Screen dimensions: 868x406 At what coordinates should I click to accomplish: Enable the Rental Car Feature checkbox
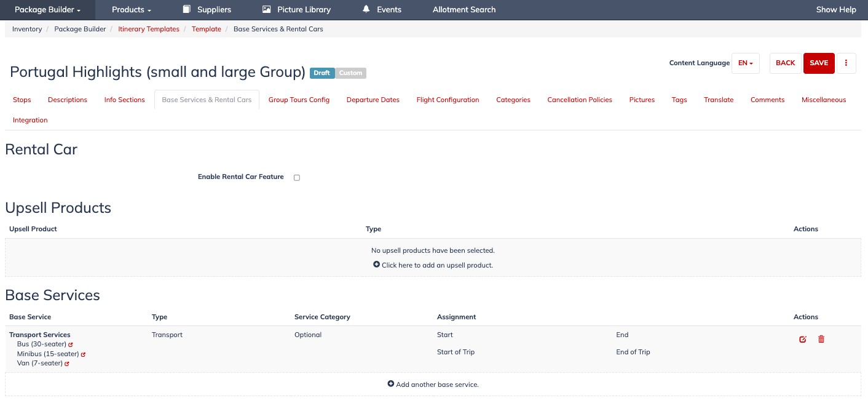pos(297,177)
